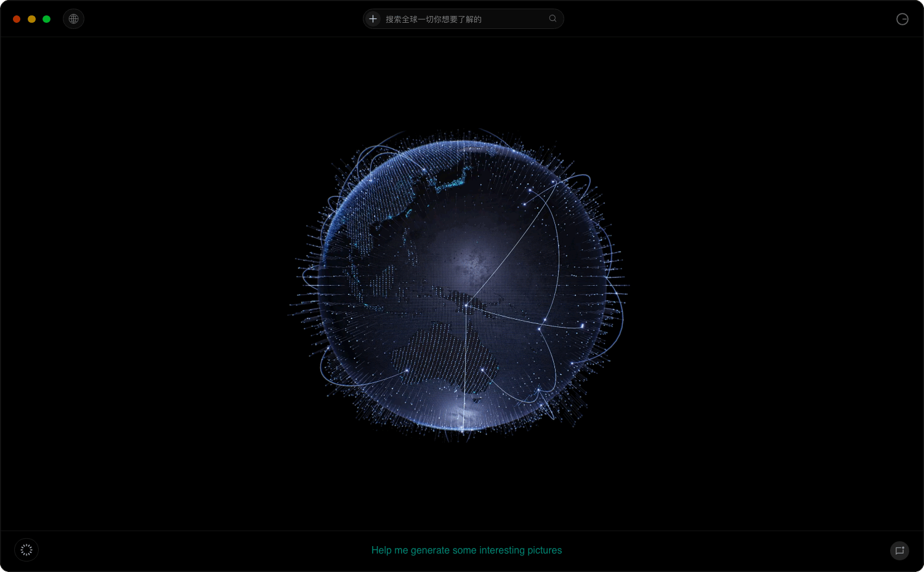Minimize the window with the yellow button
The image size is (924, 572).
click(31, 19)
